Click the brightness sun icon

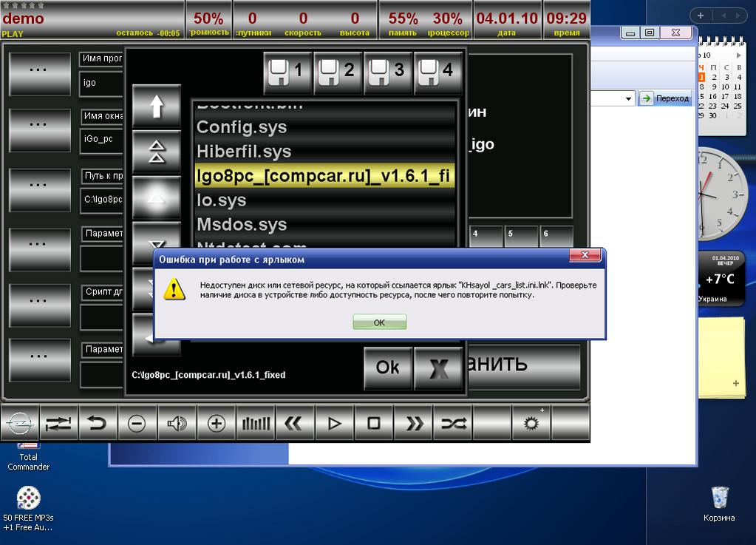(532, 423)
